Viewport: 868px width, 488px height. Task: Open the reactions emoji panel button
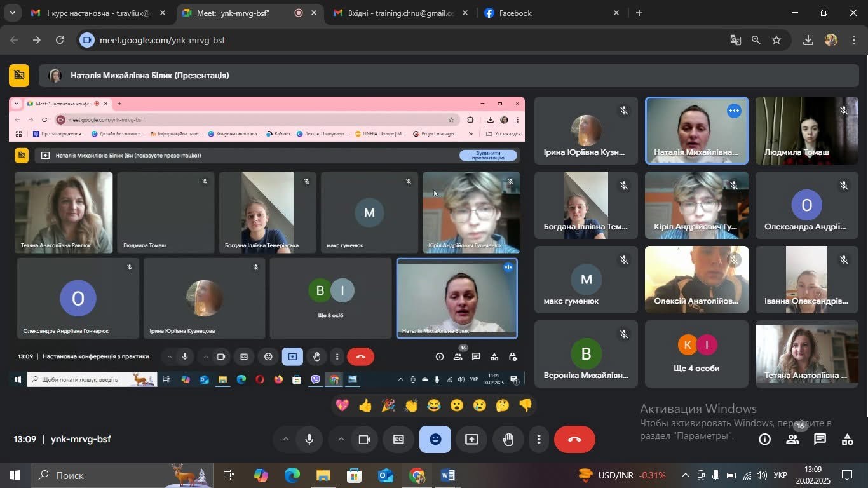point(435,439)
